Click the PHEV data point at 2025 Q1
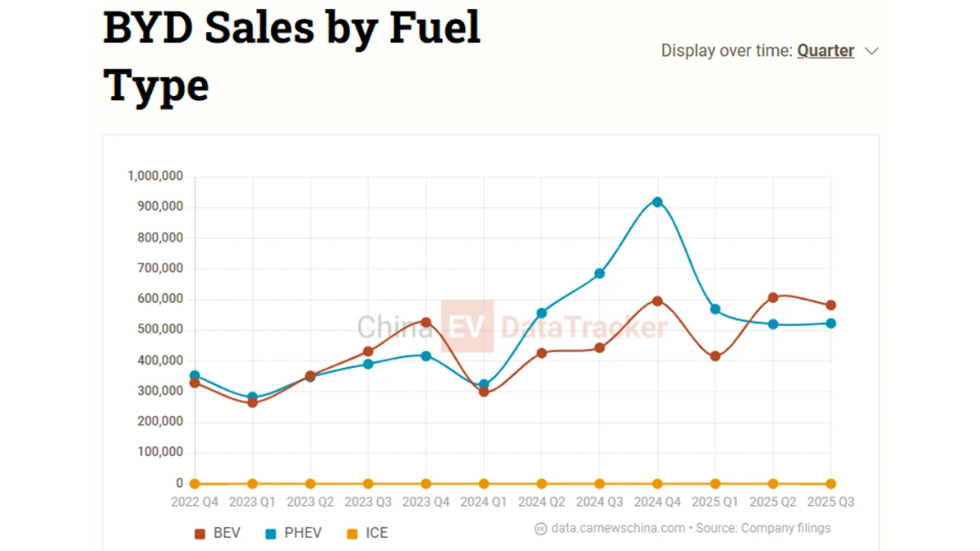This screenshot has height=551, width=980. pyautogui.click(x=715, y=309)
